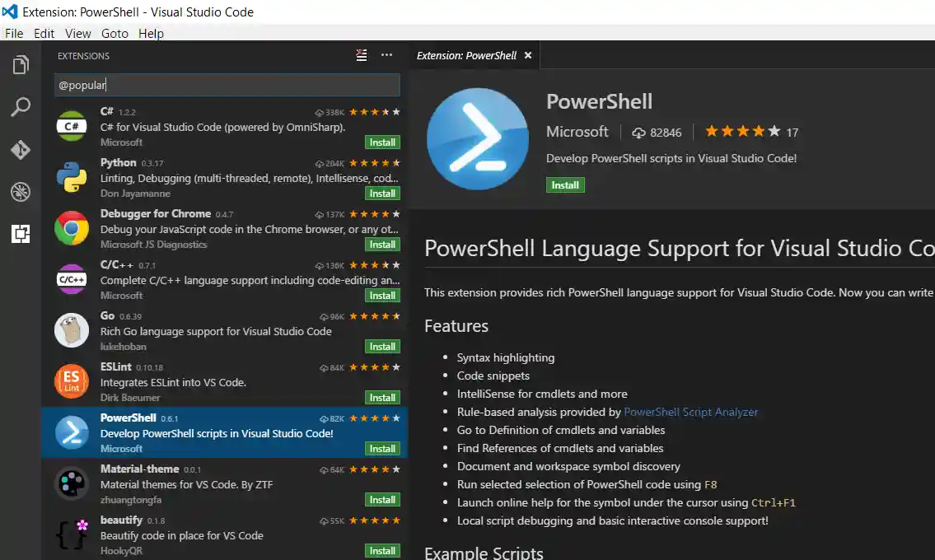Open the View menu

point(77,33)
